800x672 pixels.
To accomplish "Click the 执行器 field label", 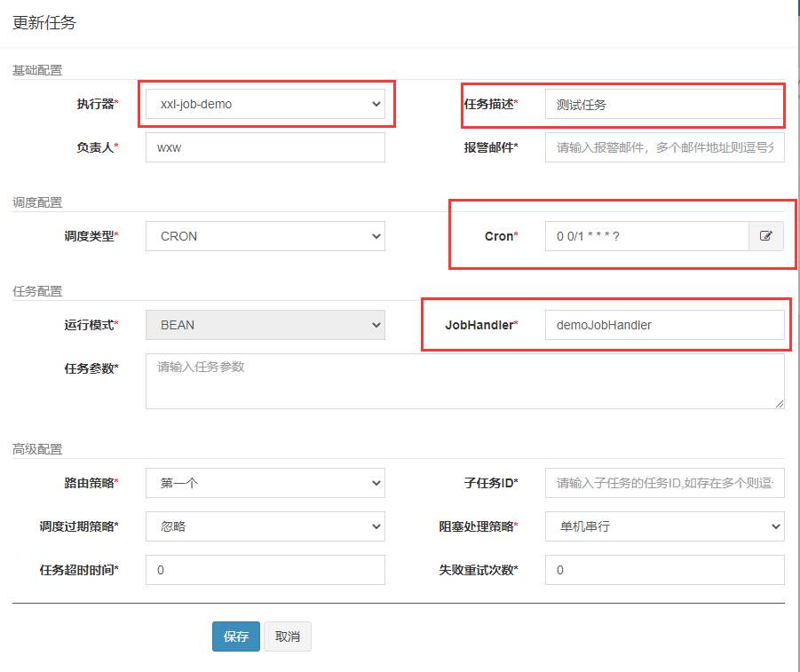I will (x=98, y=104).
